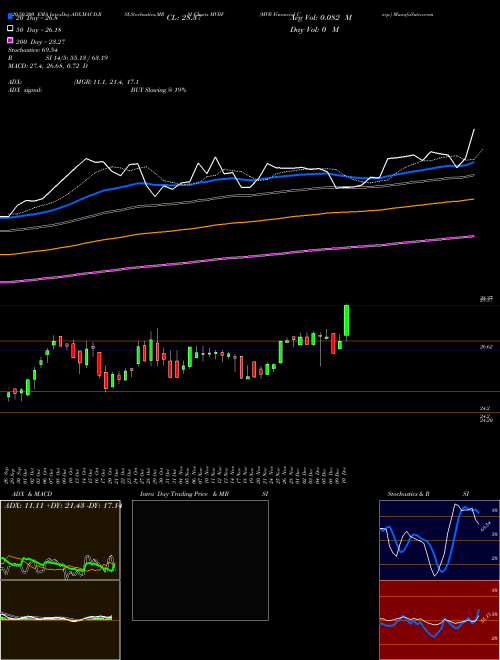Click the Intra Day Trading Price & MRSI title
This screenshot has height=660, width=500.
(204, 494)
